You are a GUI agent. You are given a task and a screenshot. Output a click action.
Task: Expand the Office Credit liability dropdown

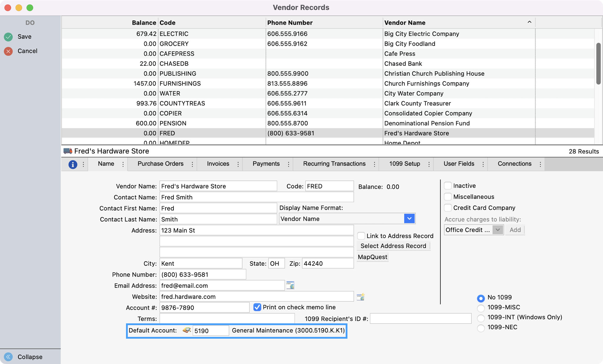coord(498,230)
